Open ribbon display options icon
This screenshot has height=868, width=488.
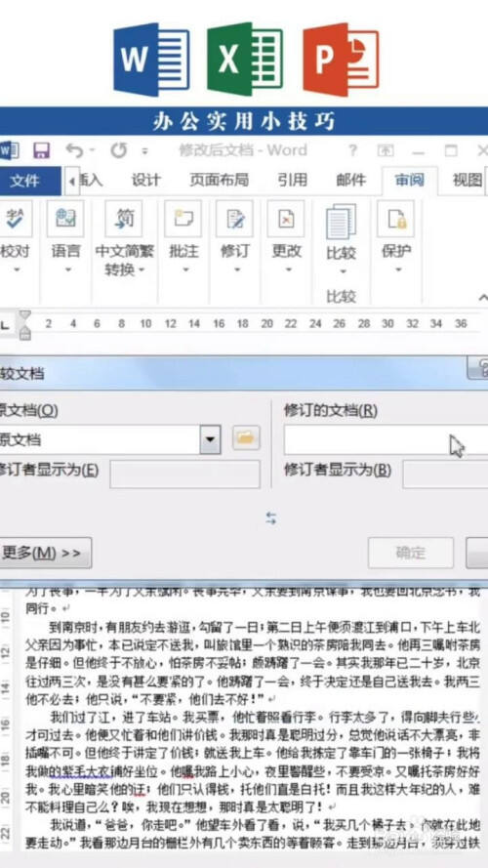(x=386, y=150)
